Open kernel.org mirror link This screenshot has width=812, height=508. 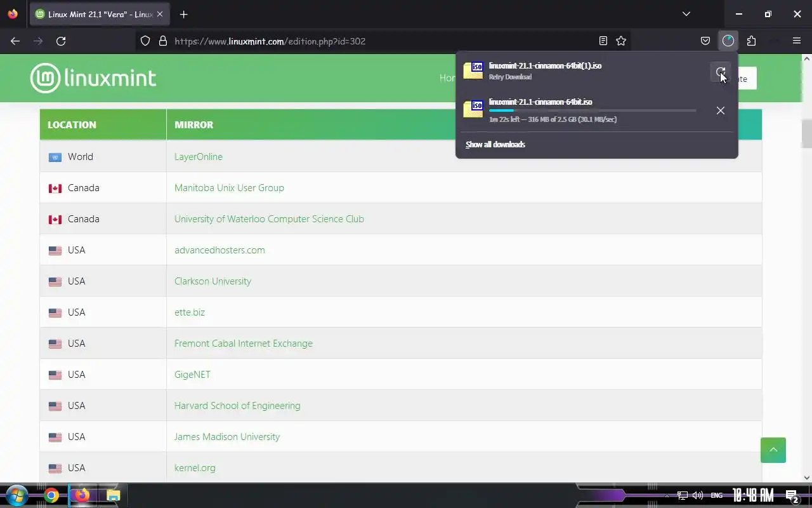[195, 468]
